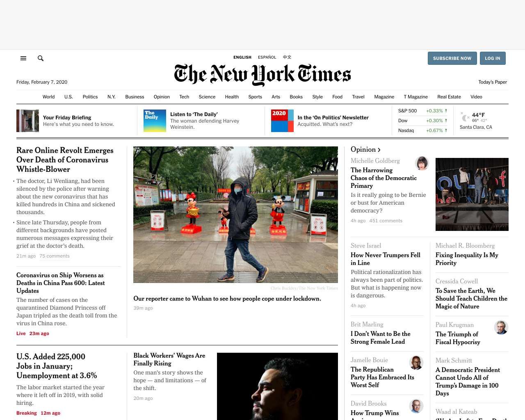Open The Daily podcast logo
Image resolution: width=525 pixels, height=420 pixels.
coord(155,121)
